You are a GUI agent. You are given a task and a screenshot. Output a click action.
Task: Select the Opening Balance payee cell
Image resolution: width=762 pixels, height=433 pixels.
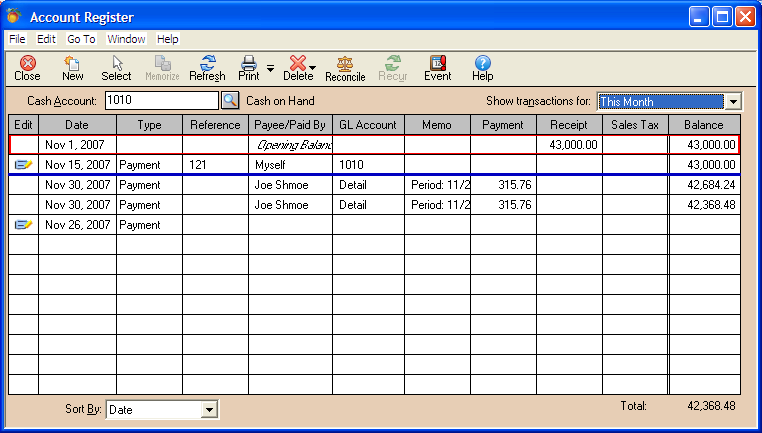(x=290, y=145)
